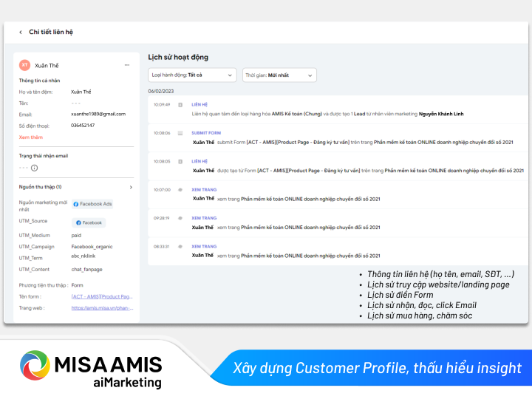
Task: Click the XEM TRANG label at 09:28:19
Action: coord(204,218)
